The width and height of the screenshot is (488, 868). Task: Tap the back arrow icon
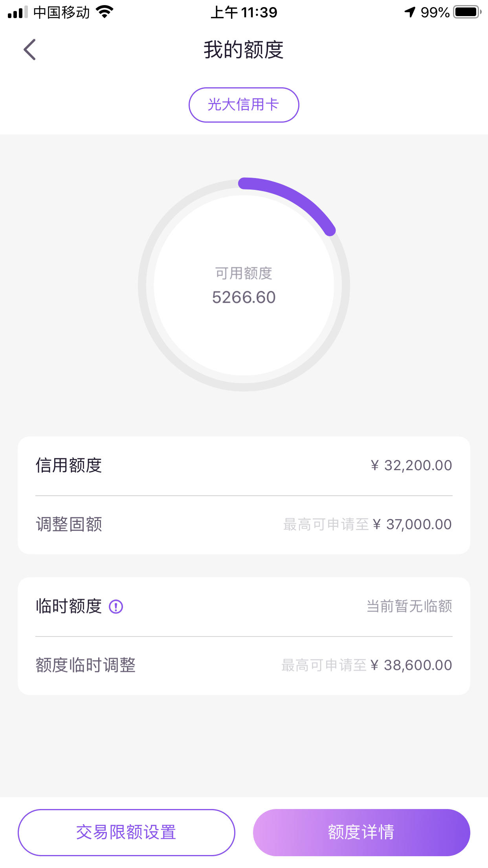click(x=29, y=50)
